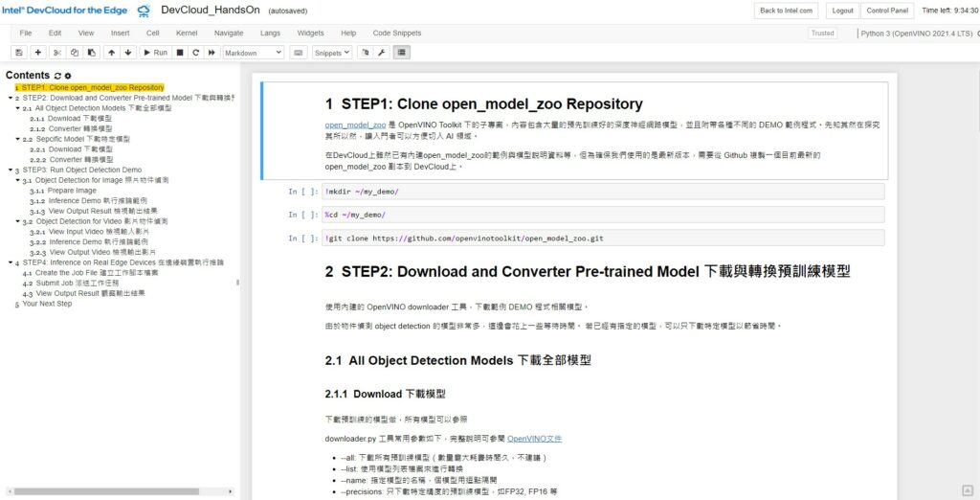The height and width of the screenshot is (500, 980).
Task: Follow the open_model_zoo link
Action: pyautogui.click(x=355, y=125)
